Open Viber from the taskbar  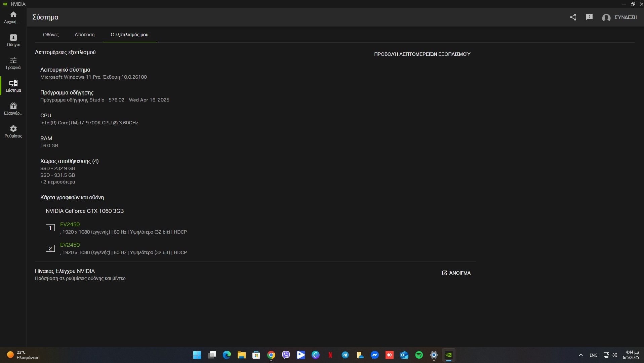(286, 355)
